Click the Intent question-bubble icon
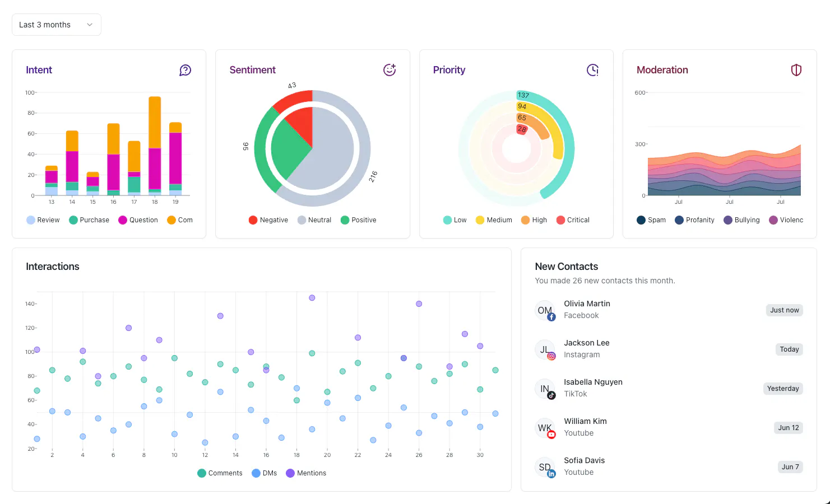 point(186,70)
